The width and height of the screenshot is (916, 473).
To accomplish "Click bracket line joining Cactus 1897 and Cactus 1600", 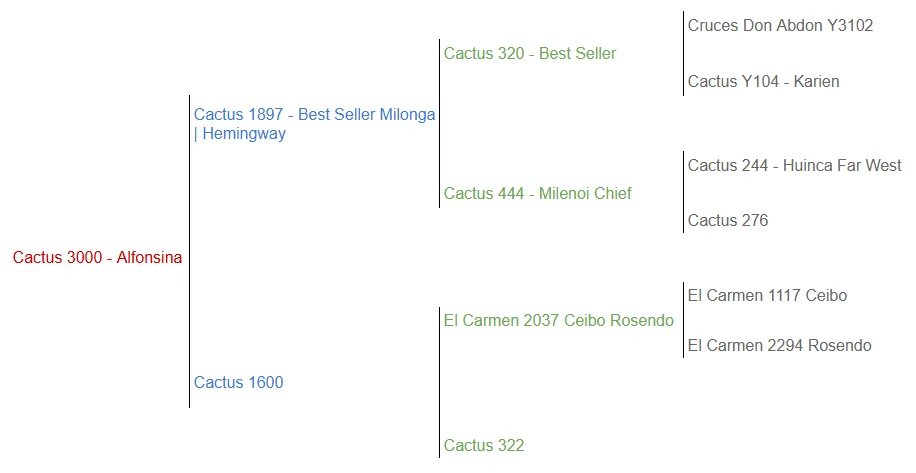I will pos(189,250).
